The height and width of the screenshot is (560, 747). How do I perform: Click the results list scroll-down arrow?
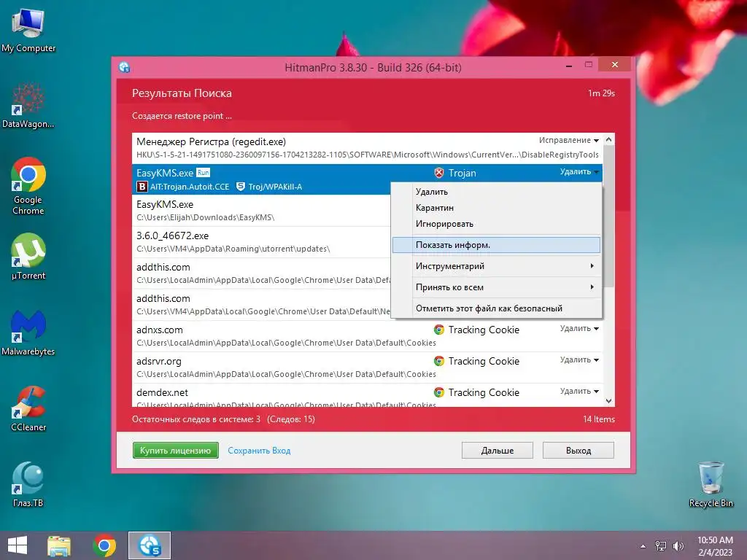(608, 401)
